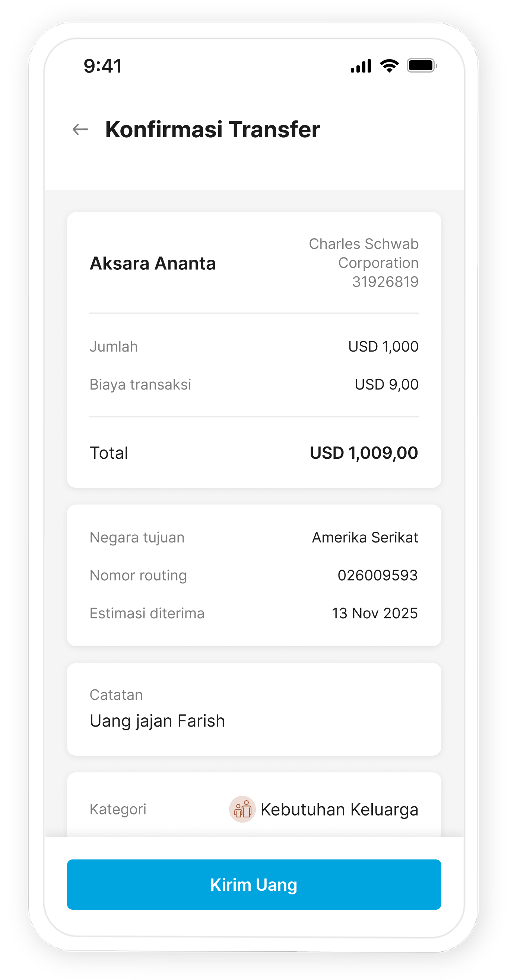Image resolution: width=514 pixels, height=980 pixels.
Task: Tap the Kategori label
Action: click(x=118, y=809)
